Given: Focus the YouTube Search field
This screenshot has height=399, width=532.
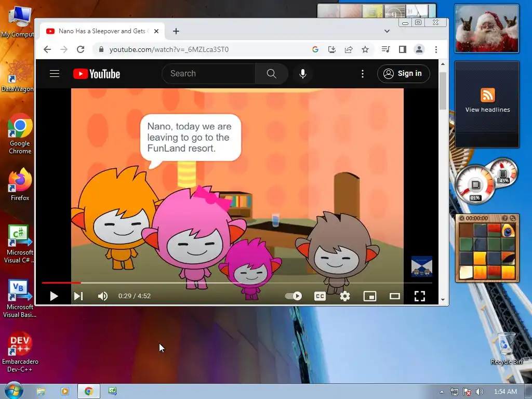Looking at the screenshot, I should click(209, 74).
